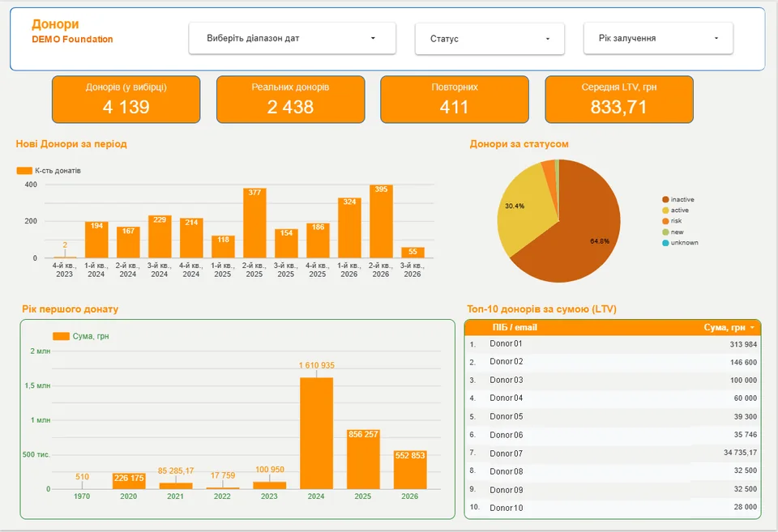
Task: Click the Рік першого донату heading
Action: click(x=70, y=309)
